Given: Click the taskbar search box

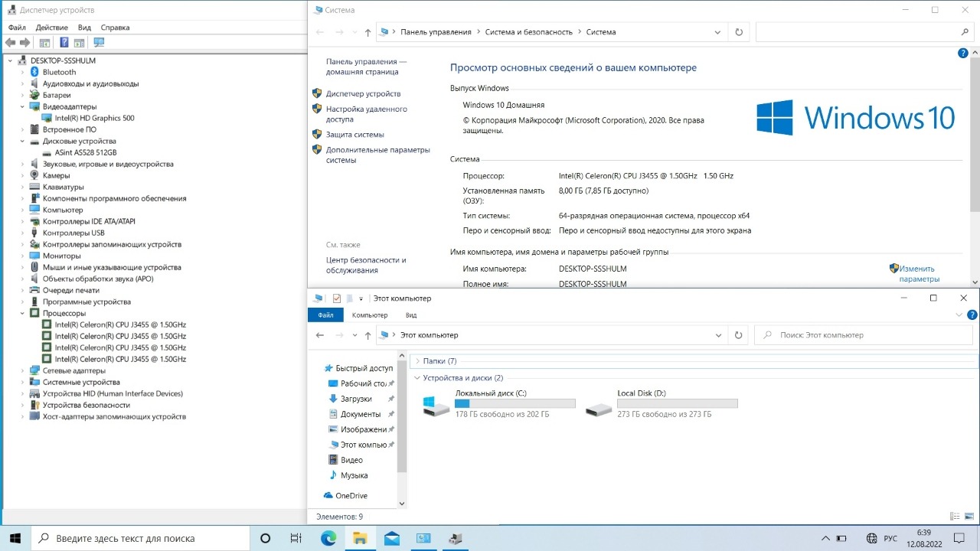Looking at the screenshot, I should pos(142,538).
